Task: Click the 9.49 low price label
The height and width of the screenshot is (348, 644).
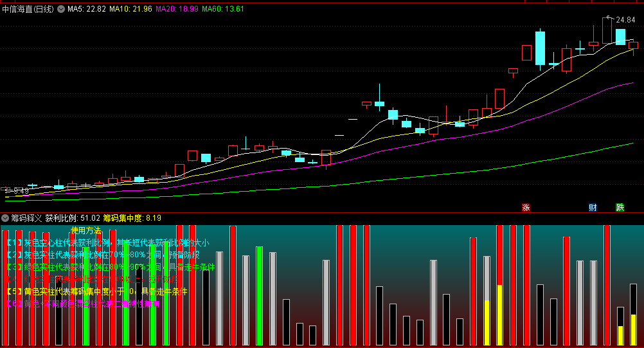Action: (21, 191)
